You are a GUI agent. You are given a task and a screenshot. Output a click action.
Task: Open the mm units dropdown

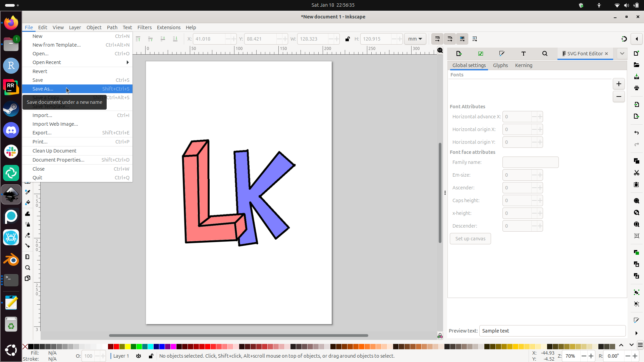pos(415,39)
